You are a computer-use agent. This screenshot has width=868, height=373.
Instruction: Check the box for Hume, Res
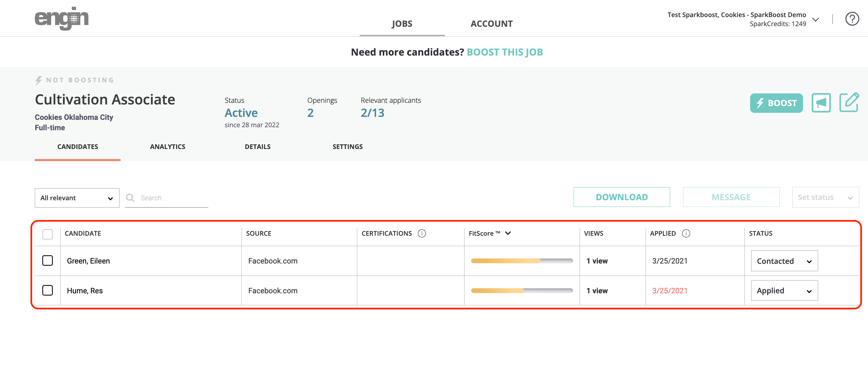[48, 290]
